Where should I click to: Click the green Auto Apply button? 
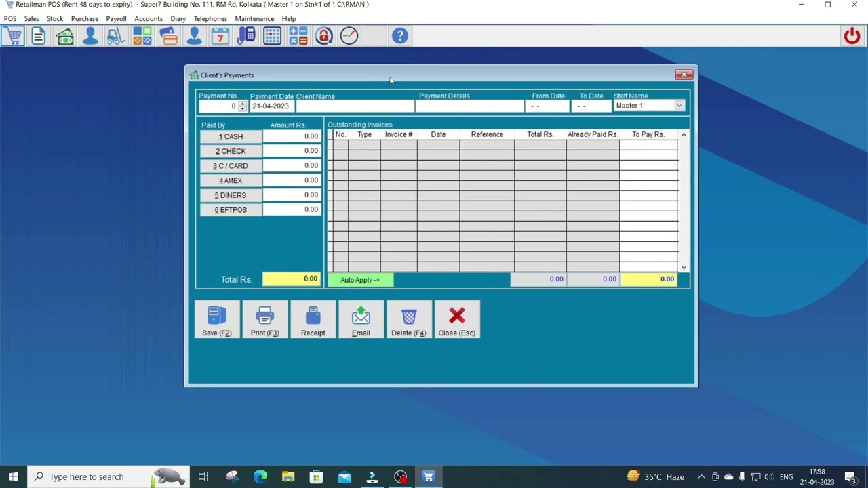click(x=360, y=280)
